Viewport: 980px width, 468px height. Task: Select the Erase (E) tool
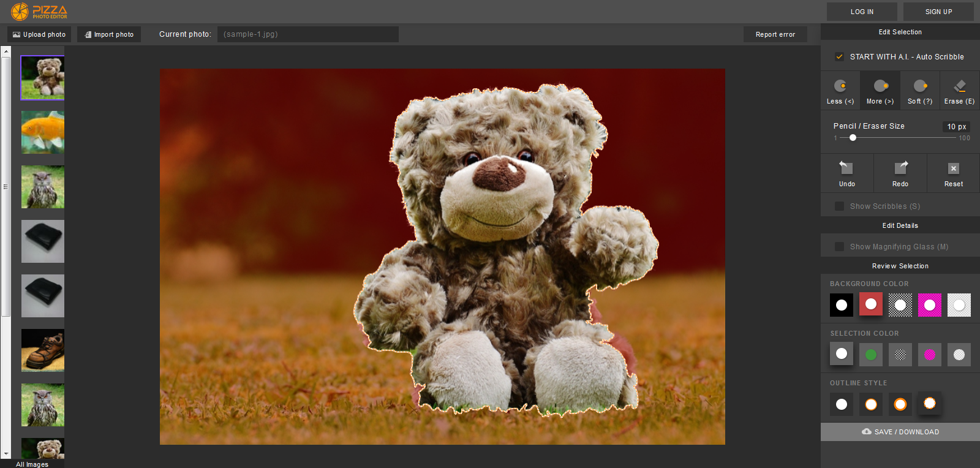click(x=959, y=91)
